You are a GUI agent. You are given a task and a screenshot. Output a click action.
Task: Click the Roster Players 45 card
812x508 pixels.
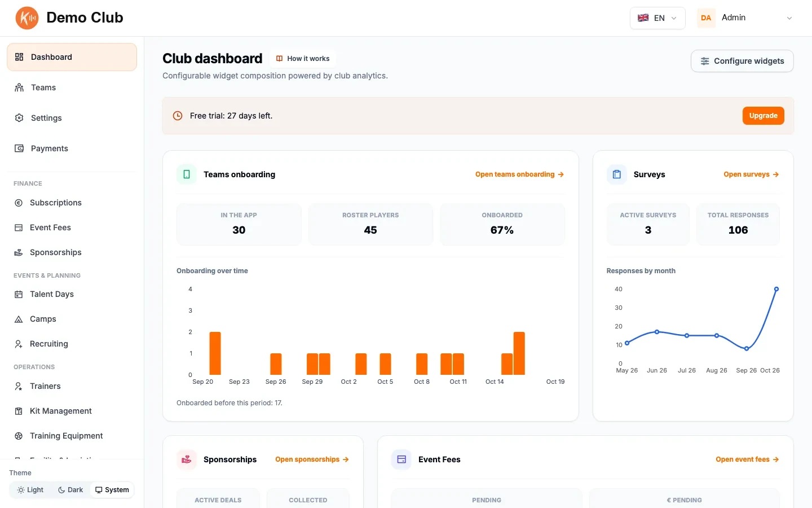(x=370, y=224)
